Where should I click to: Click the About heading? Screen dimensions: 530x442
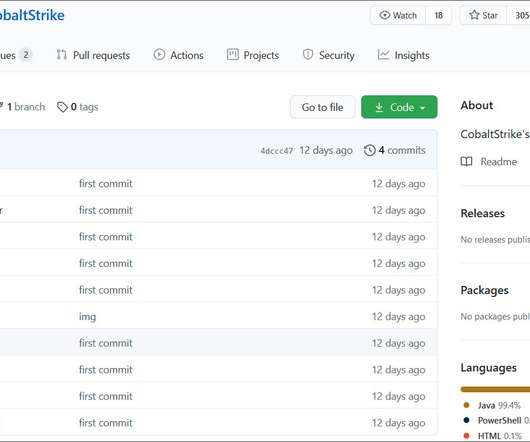click(x=477, y=105)
